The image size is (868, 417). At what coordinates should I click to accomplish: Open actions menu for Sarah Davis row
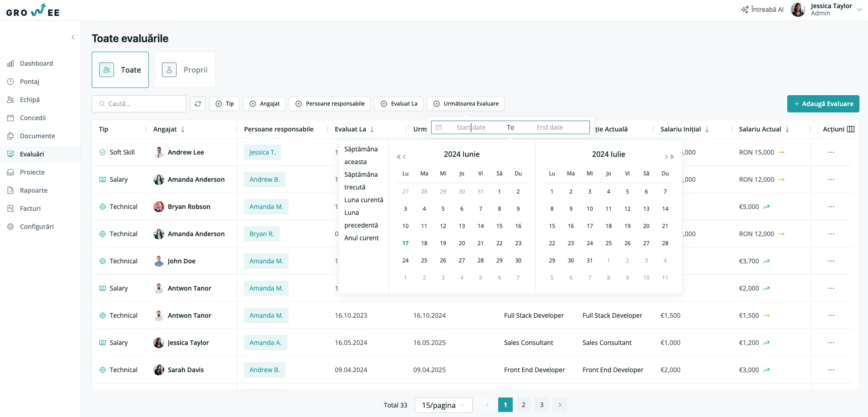click(x=831, y=370)
